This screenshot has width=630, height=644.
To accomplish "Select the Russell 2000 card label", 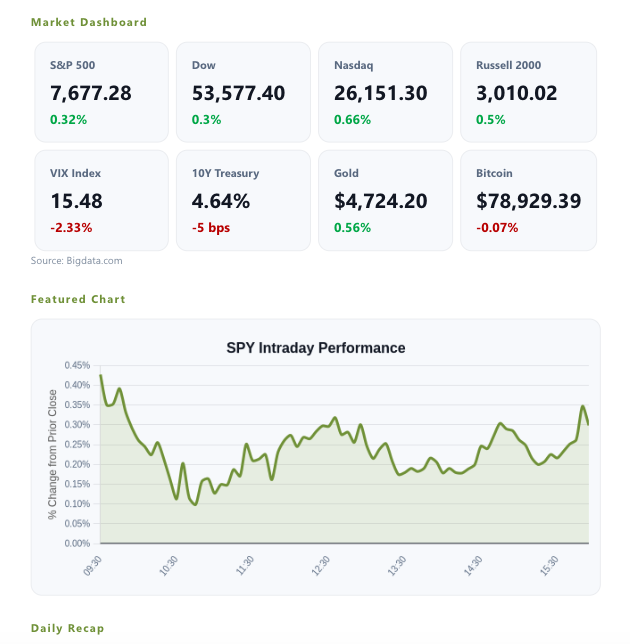I will pyautogui.click(x=508, y=65).
